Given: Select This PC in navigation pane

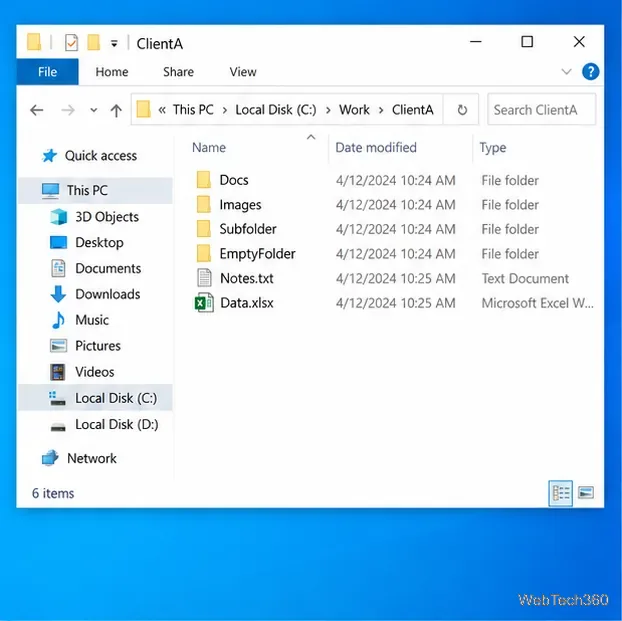Looking at the screenshot, I should (x=95, y=190).
